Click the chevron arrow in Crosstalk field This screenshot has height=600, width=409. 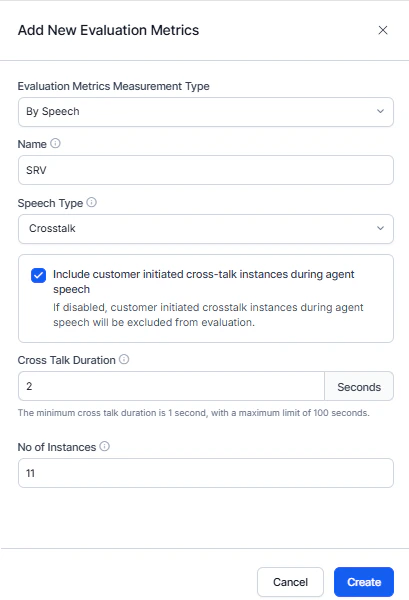380,228
